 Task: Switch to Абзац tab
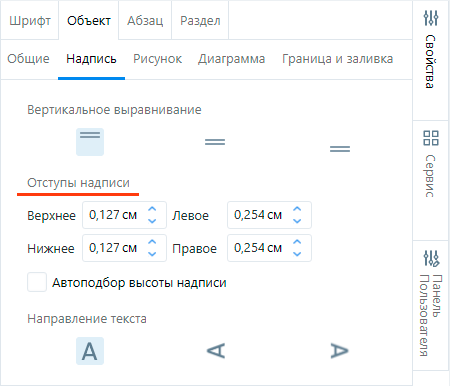click(145, 21)
